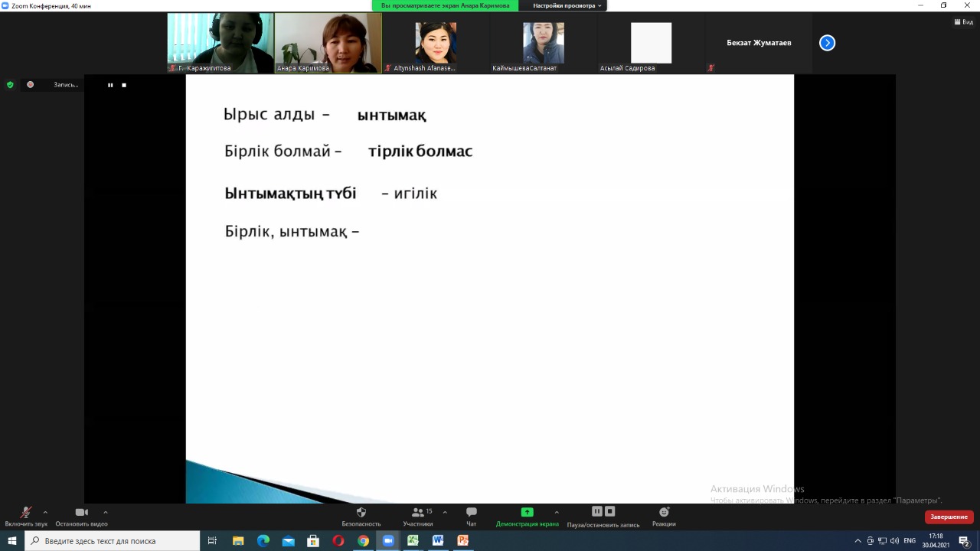Select Бекзат Жуматаев participant tile
Viewport: 980px width, 551px height.
[759, 43]
